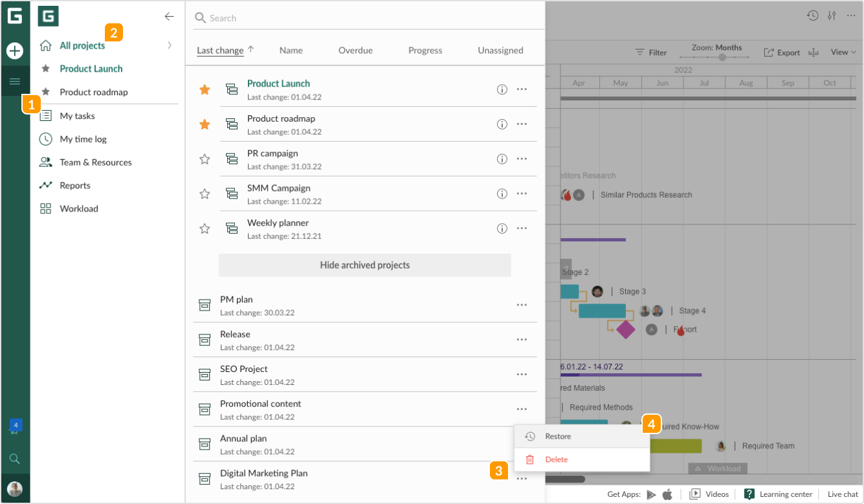Click Hide archived projects button
Image resolution: width=864 pixels, height=504 pixels.
click(364, 265)
